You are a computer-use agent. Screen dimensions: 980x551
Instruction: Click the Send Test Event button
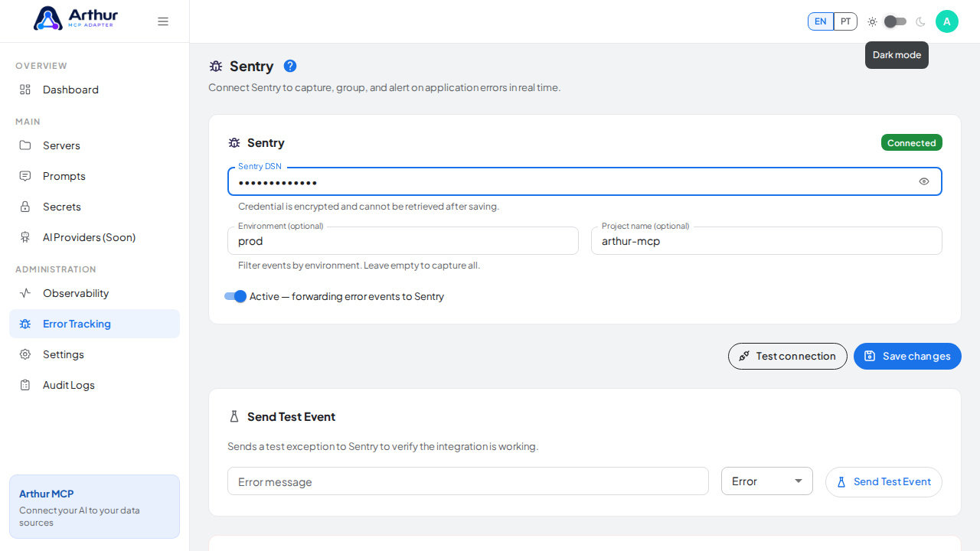tap(884, 482)
